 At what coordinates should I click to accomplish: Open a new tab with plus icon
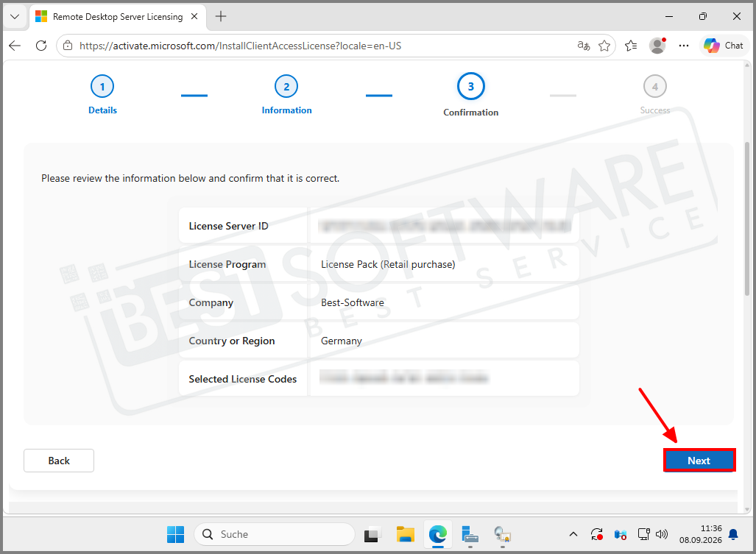(221, 16)
